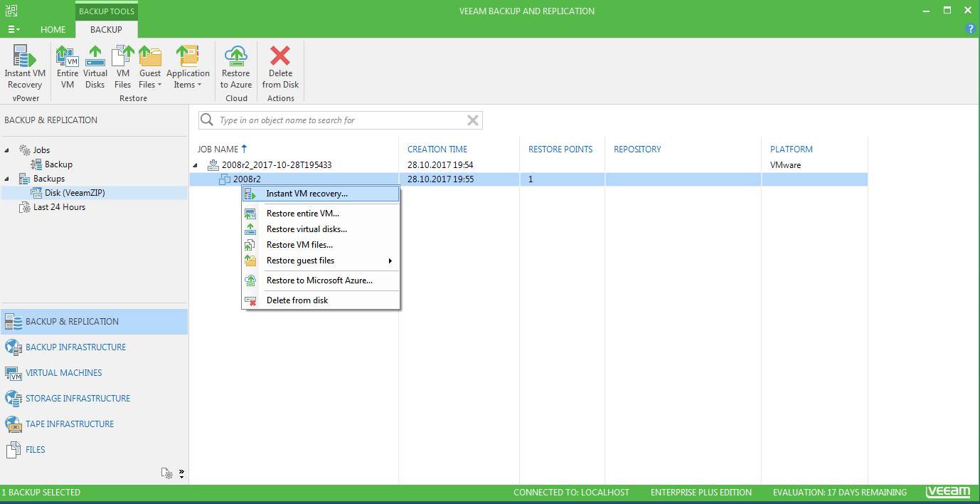Click Restore to Azure ribbon icon
The height and width of the screenshot is (504, 980).
click(236, 66)
